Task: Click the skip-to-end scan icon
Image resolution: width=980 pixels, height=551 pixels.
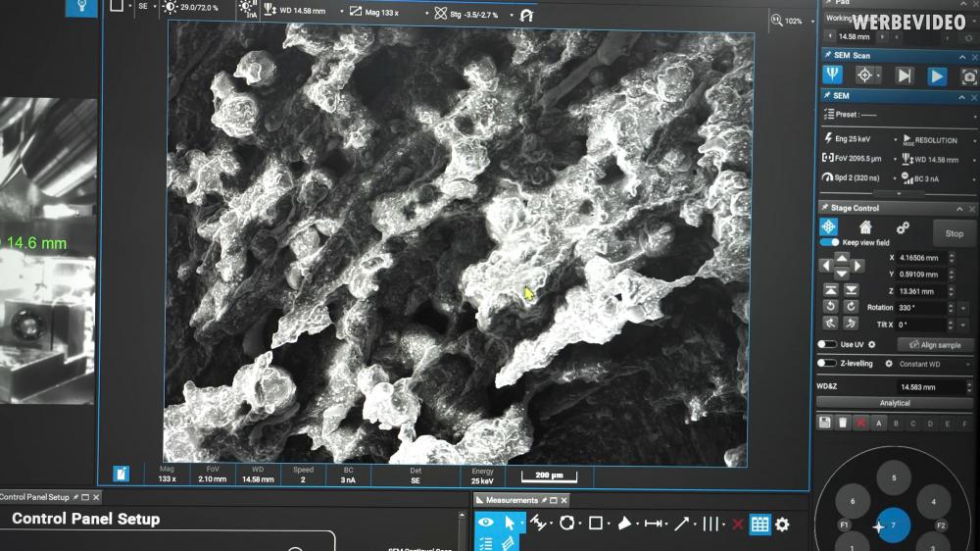Action: [904, 75]
